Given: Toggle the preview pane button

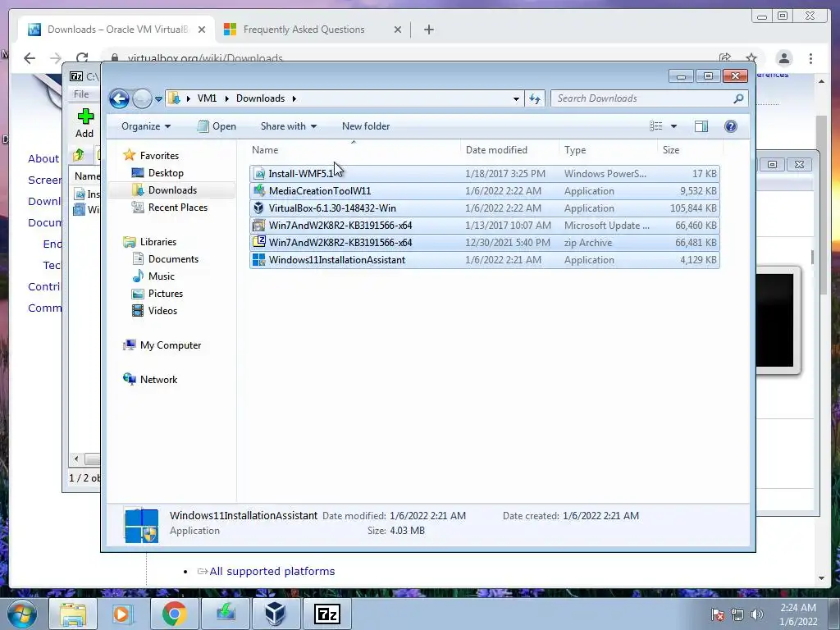Looking at the screenshot, I should pyautogui.click(x=701, y=126).
